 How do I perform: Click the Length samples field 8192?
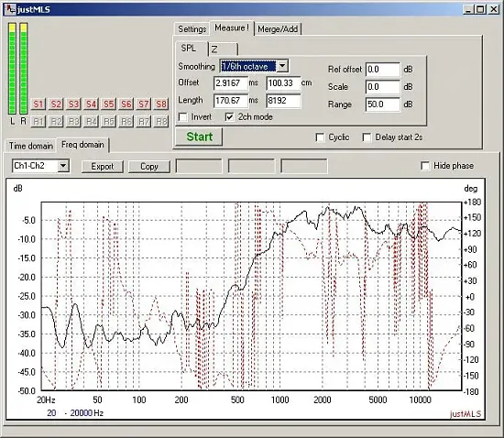point(283,101)
